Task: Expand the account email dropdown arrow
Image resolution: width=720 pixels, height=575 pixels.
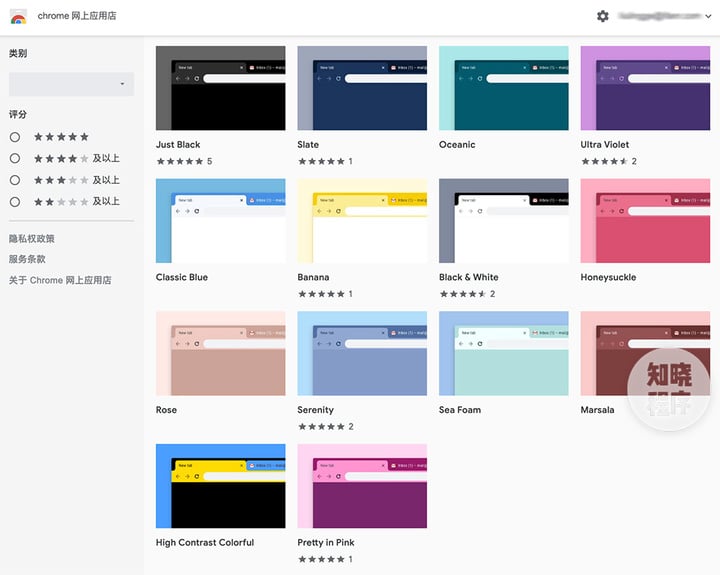Action: click(708, 16)
